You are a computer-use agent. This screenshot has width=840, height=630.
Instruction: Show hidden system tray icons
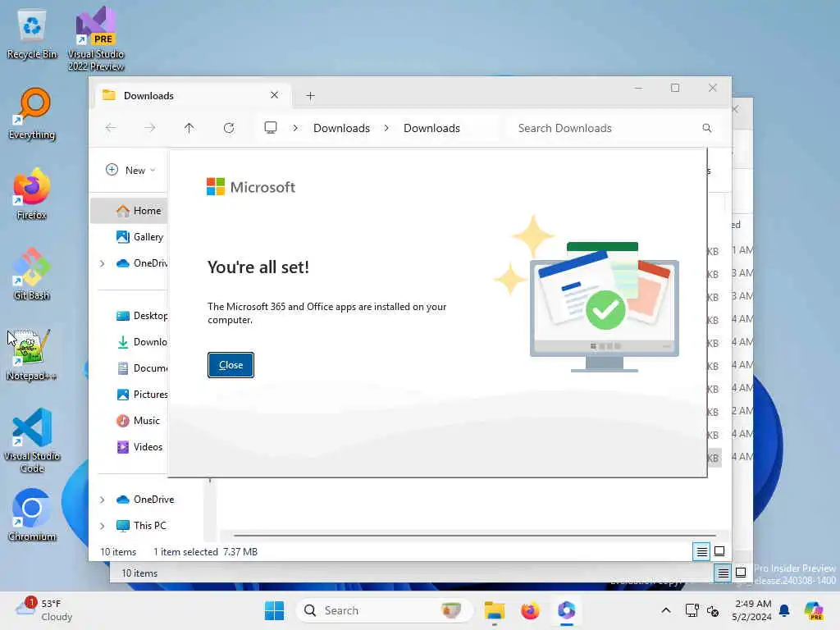click(665, 610)
